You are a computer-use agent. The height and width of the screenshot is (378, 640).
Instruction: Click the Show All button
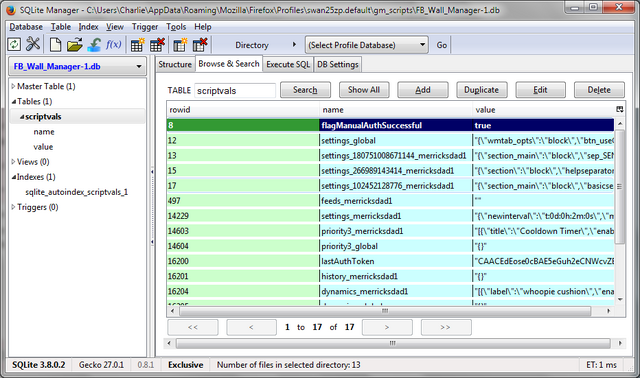pyautogui.click(x=364, y=90)
